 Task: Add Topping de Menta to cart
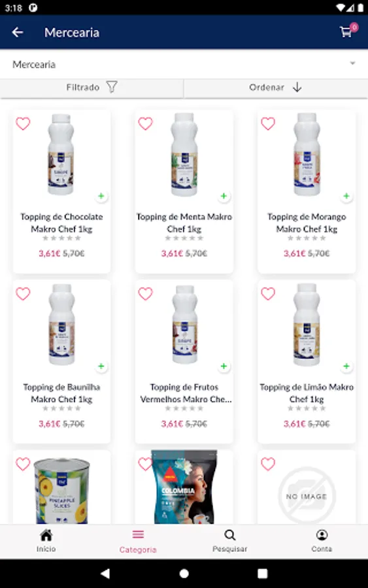[x=224, y=196]
